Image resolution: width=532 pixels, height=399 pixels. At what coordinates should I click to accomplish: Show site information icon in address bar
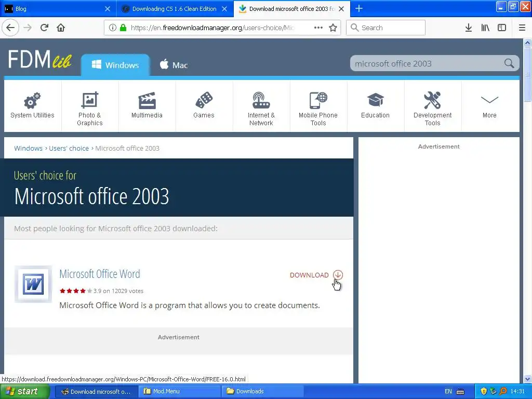coord(113,28)
